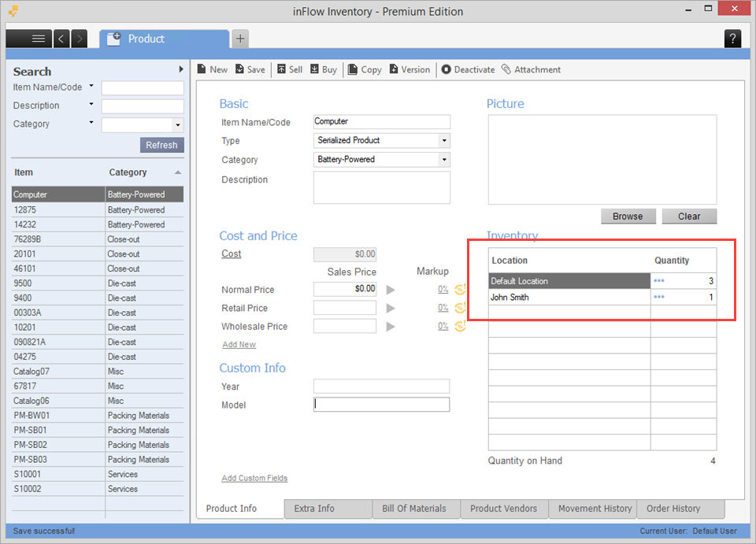
Task: Click the Add Custom Fields link
Action: 254,478
